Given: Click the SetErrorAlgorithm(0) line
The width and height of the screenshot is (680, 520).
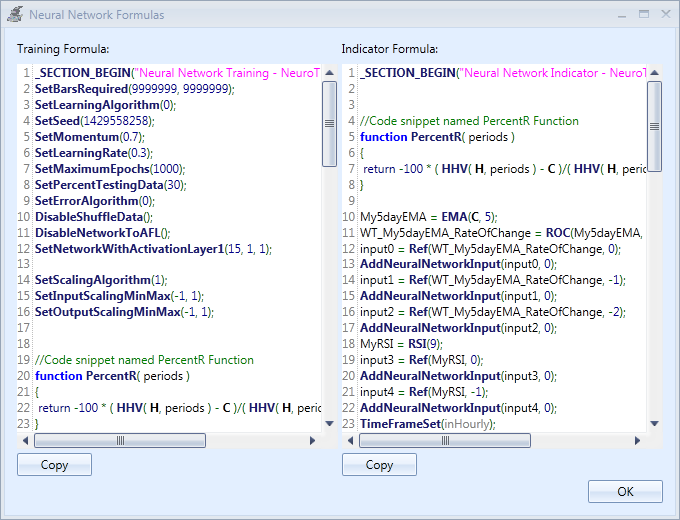Looking at the screenshot, I should 95,201.
